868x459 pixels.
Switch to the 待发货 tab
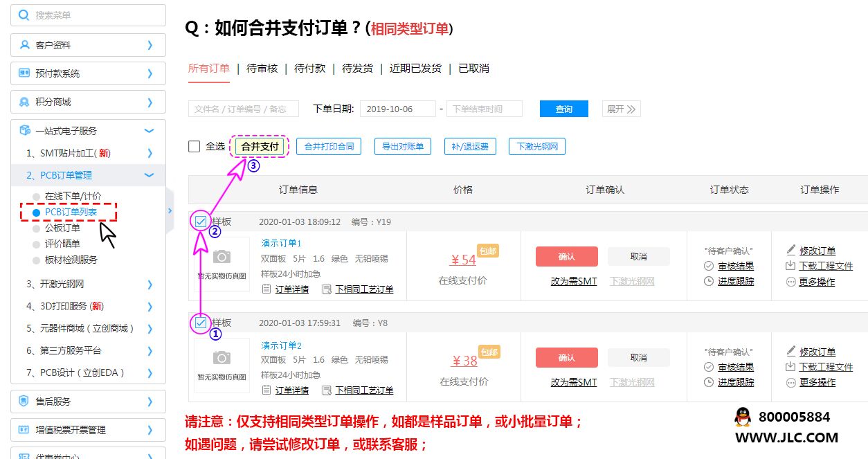pyautogui.click(x=357, y=69)
